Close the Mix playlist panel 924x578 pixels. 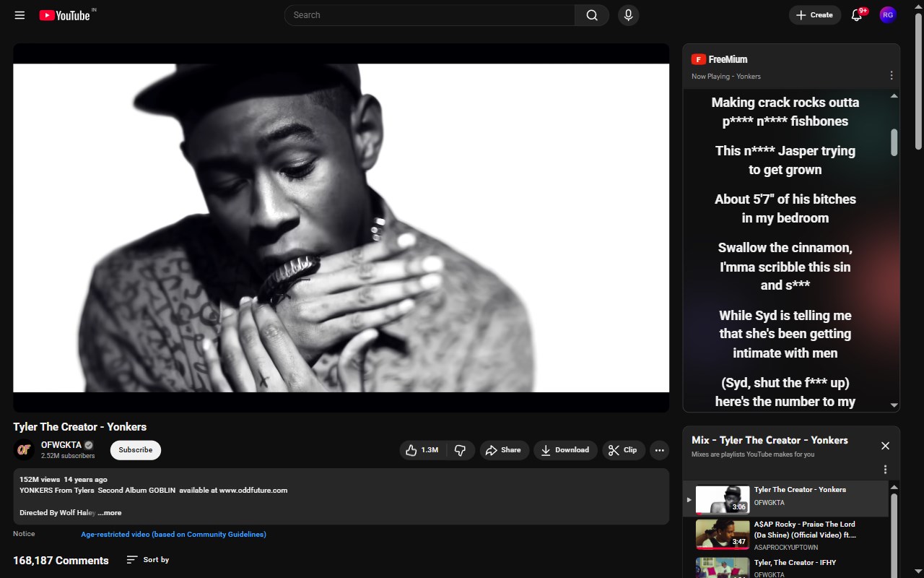click(x=885, y=446)
